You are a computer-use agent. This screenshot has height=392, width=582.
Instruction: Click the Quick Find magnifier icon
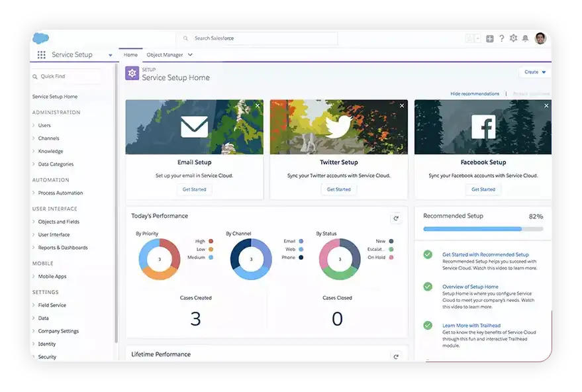click(x=34, y=76)
